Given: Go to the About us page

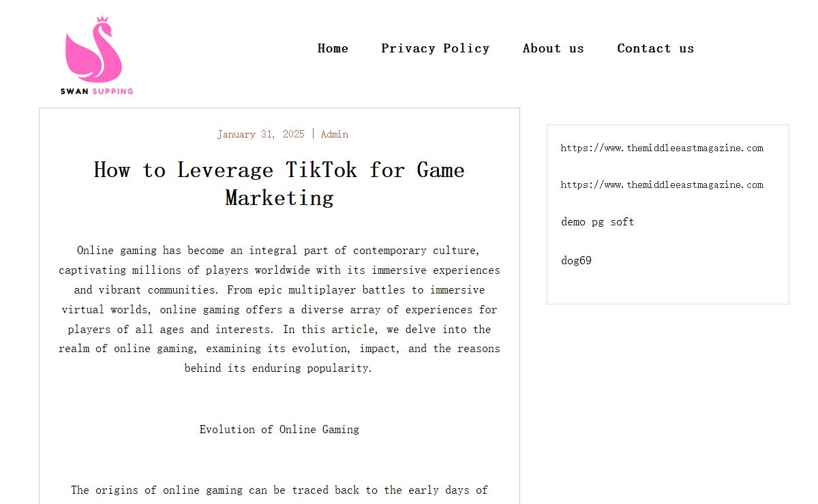Looking at the screenshot, I should pyautogui.click(x=553, y=48).
